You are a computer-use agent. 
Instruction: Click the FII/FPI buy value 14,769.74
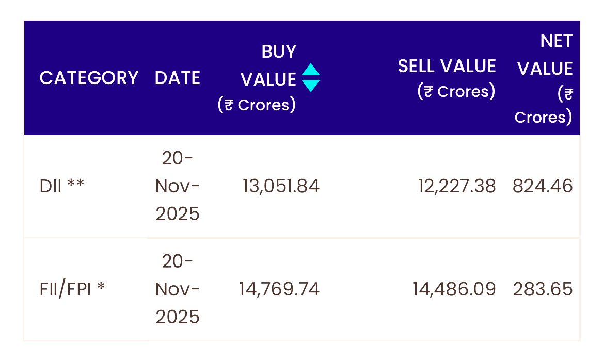coord(279,289)
